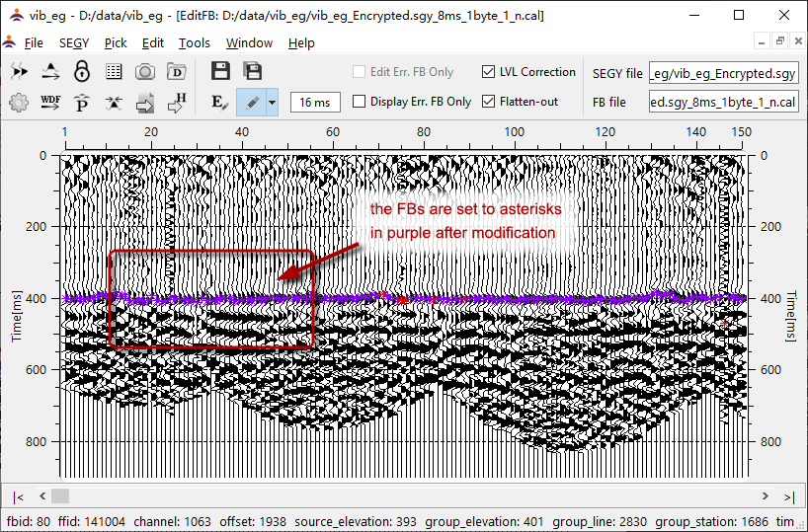Click the double-arrow waveform pick icon
Viewport: 808px width, 532px height.
[x=19, y=72]
